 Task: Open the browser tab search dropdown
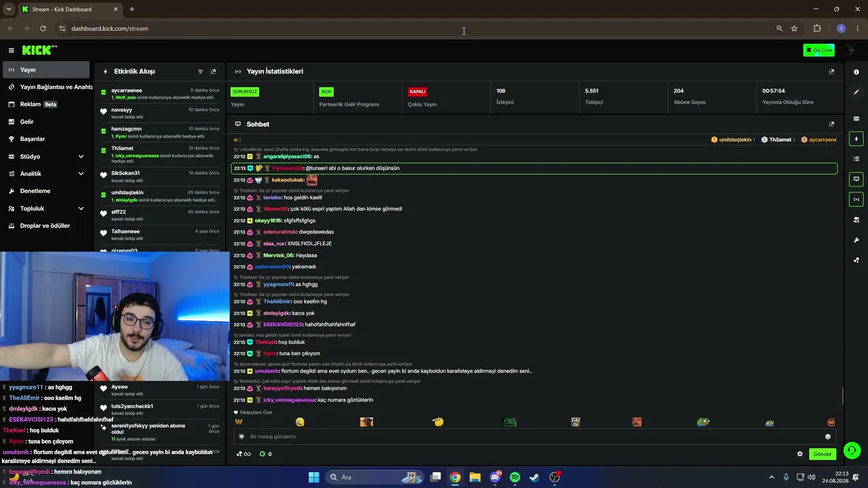(9, 9)
